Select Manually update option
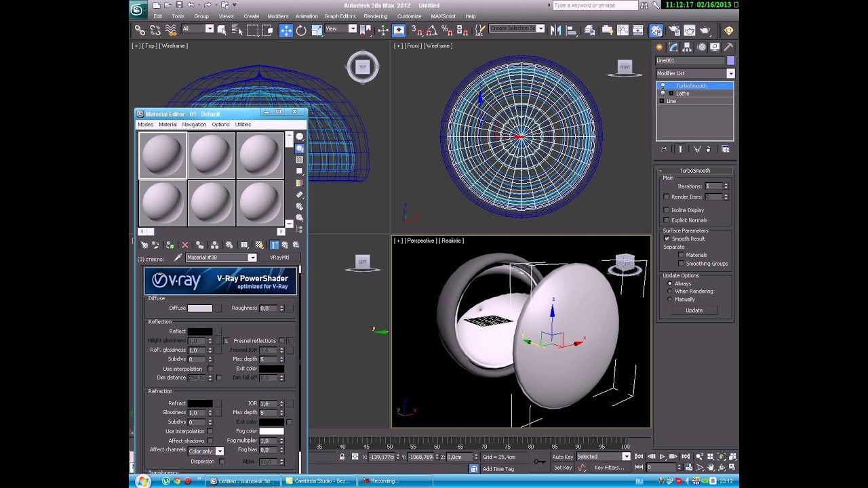The width and height of the screenshot is (868, 488). [x=669, y=299]
